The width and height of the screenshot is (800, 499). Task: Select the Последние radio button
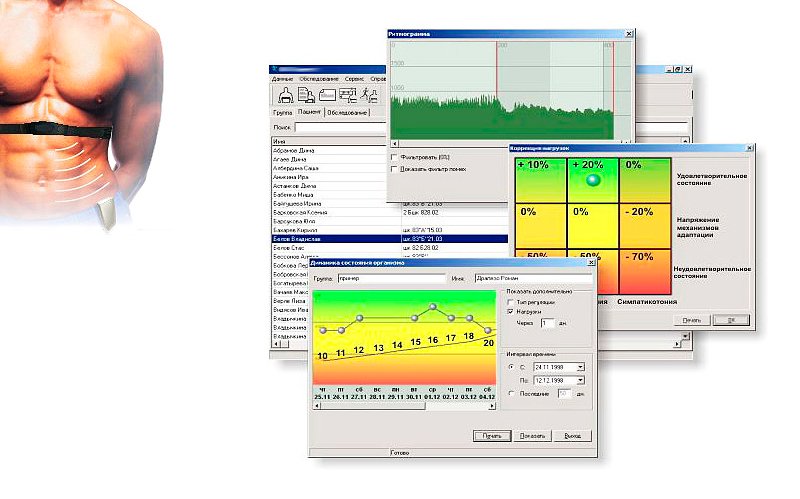[x=511, y=393]
